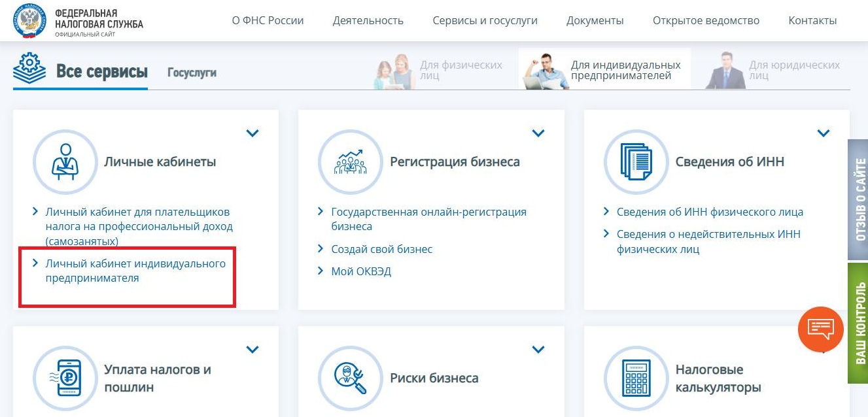Open the Открытое ведомство menu
868x417 pixels.
tap(705, 20)
